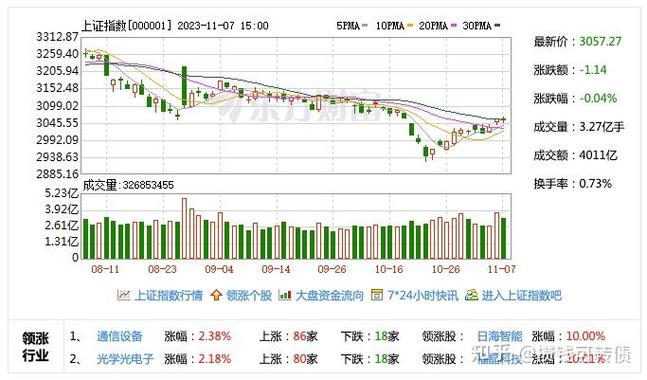
Task: Click the 成交量 value 3.27亿手
Action: pos(602,127)
